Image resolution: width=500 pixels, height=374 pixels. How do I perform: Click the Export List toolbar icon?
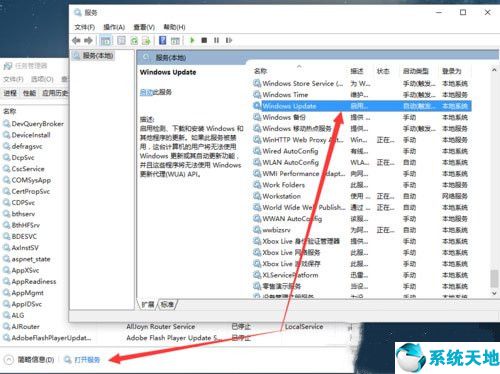(146, 41)
